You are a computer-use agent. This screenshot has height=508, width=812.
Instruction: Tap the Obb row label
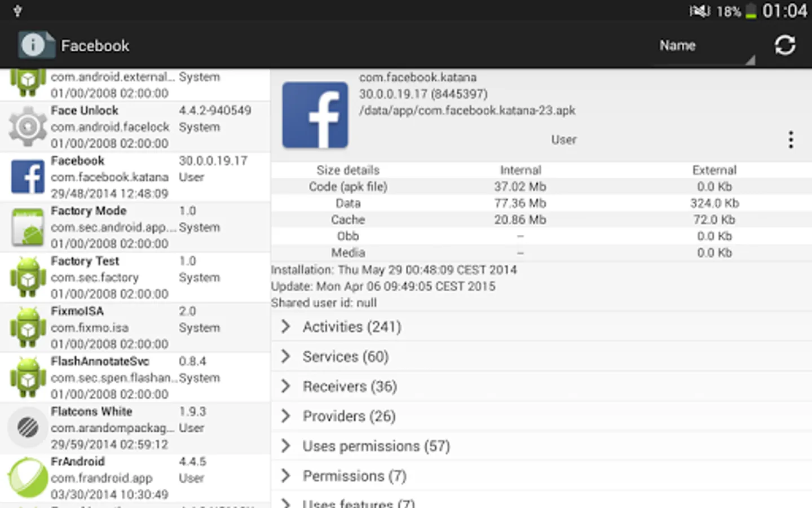click(x=348, y=236)
